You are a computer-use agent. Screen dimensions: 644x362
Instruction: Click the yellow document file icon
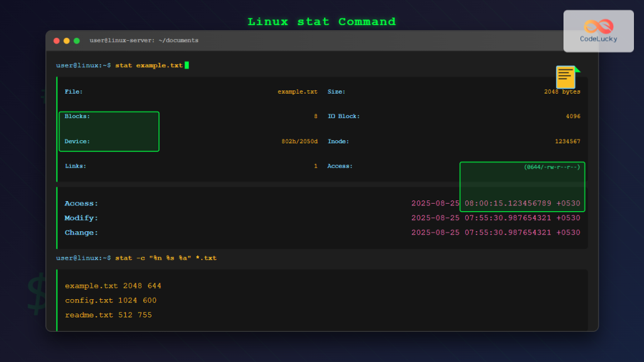(566, 77)
